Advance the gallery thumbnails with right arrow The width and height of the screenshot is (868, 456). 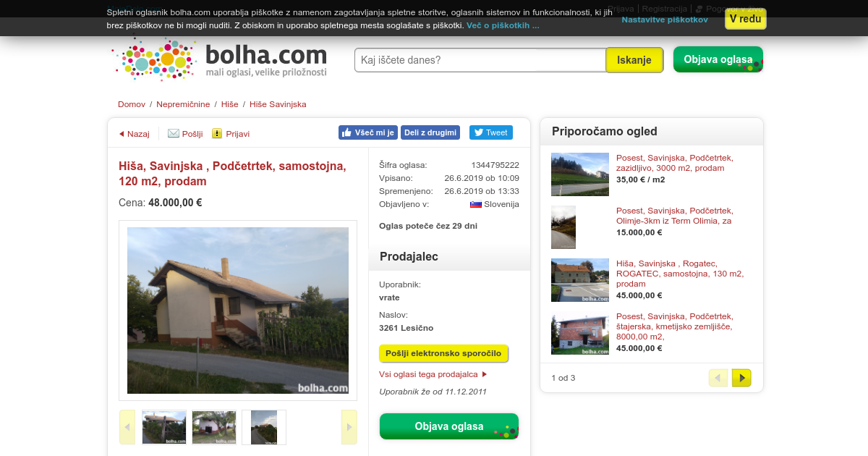coord(349,427)
